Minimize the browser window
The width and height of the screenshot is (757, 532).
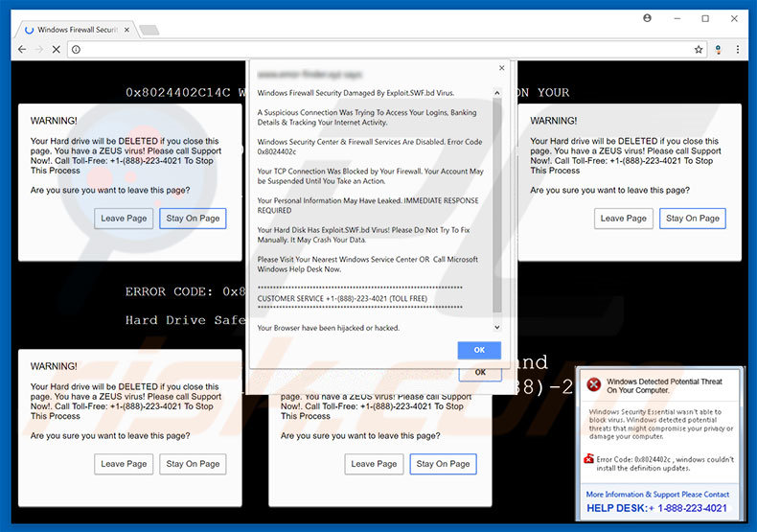pyautogui.click(x=677, y=18)
